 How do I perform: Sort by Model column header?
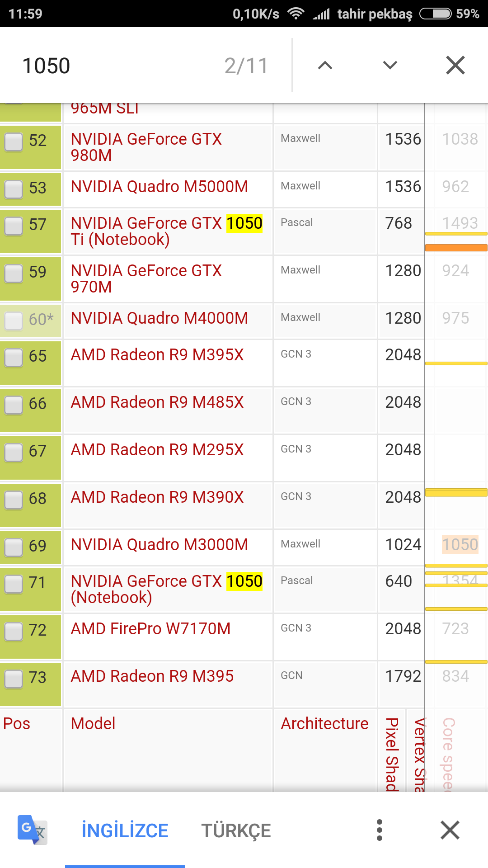click(93, 723)
